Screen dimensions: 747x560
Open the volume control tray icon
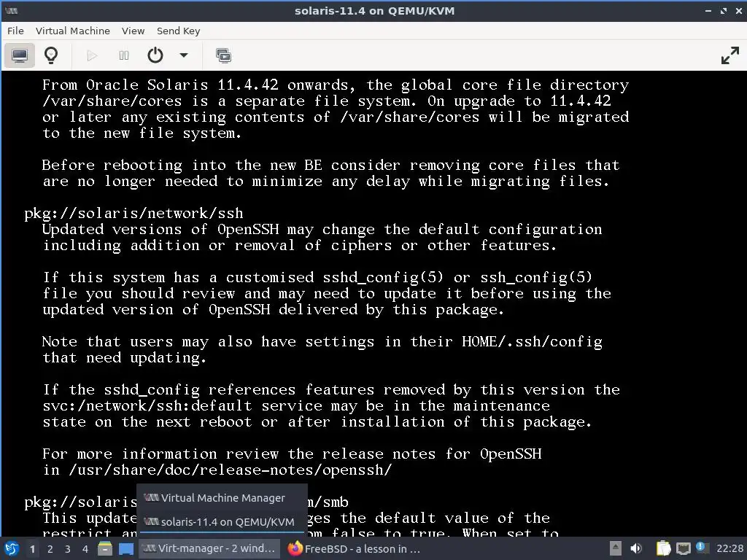pyautogui.click(x=636, y=548)
